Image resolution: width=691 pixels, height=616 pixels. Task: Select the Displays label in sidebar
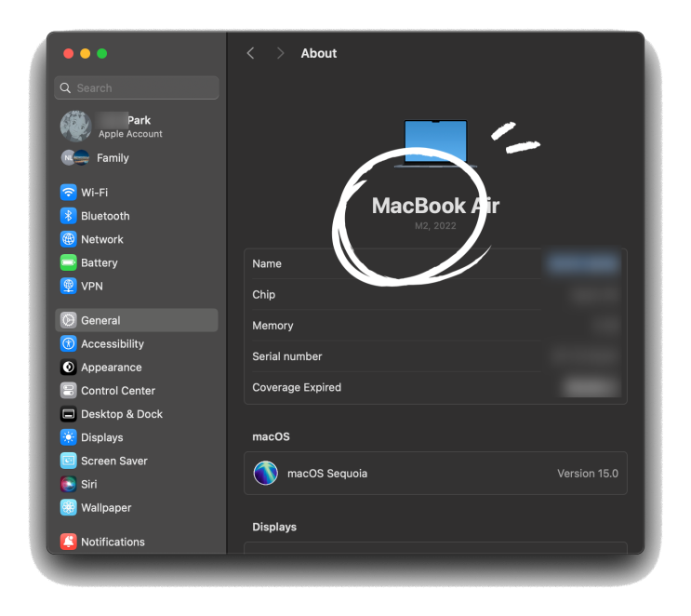(102, 437)
